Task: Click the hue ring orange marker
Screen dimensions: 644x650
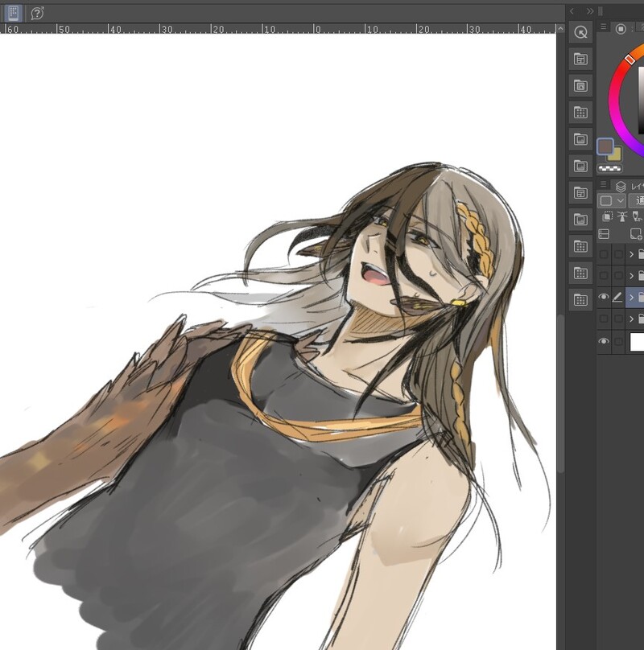Action: [630, 60]
